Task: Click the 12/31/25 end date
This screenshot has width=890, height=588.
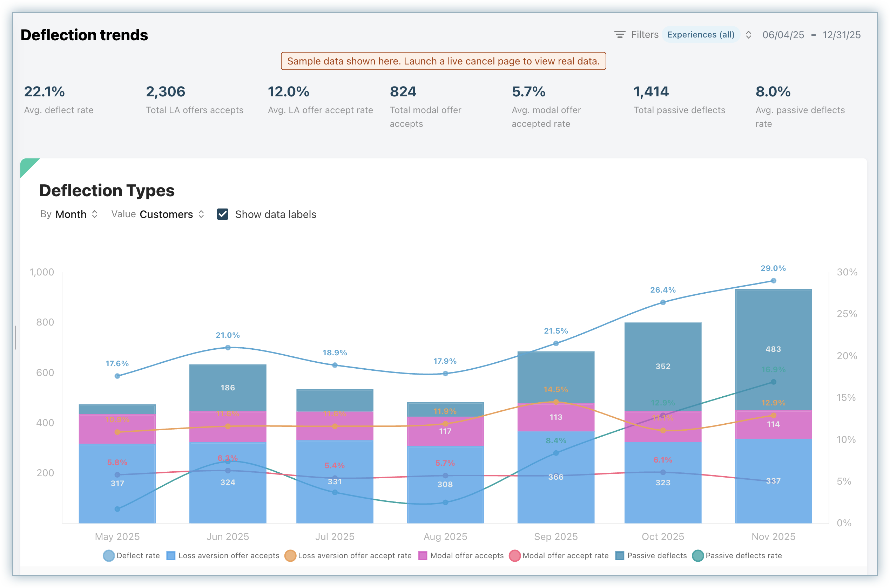Action: point(841,35)
